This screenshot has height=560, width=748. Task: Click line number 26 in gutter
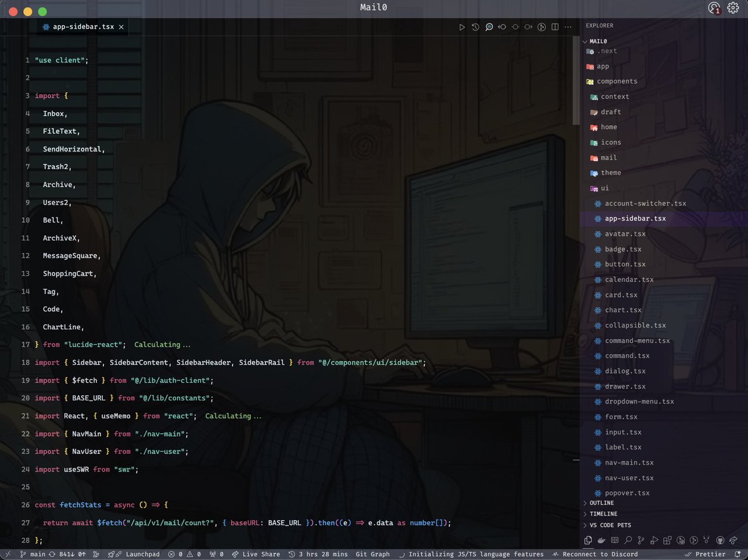pos(25,504)
